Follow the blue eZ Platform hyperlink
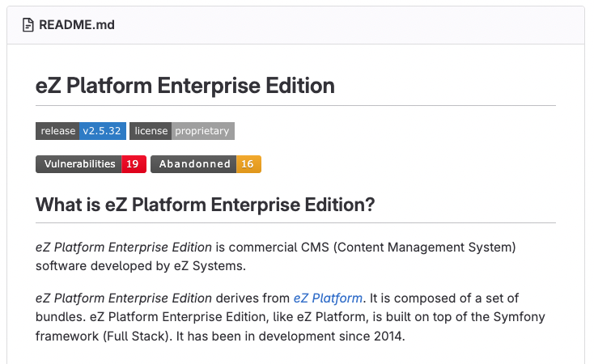The image size is (594, 364). tap(328, 298)
